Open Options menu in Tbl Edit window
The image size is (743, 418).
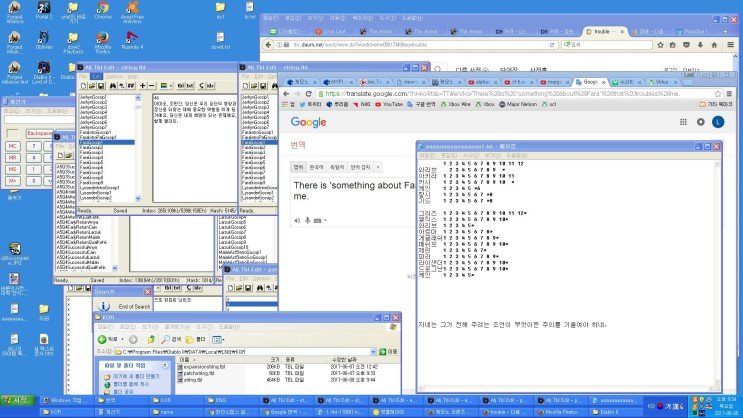tap(114, 76)
